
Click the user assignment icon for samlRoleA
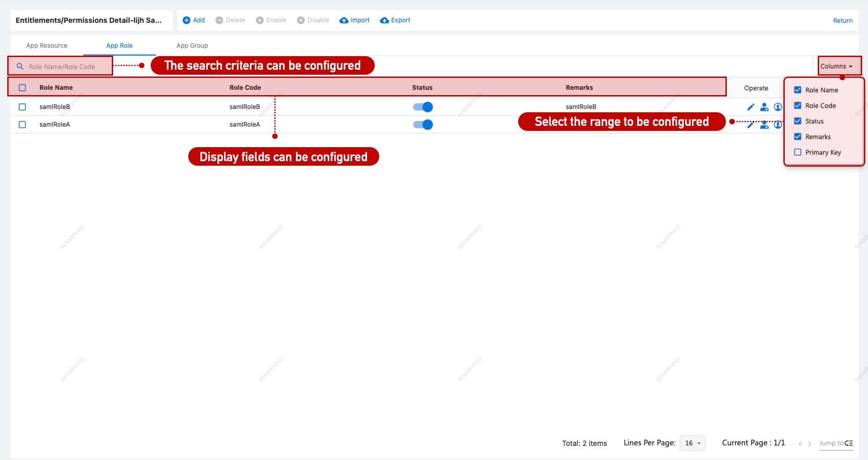point(764,125)
